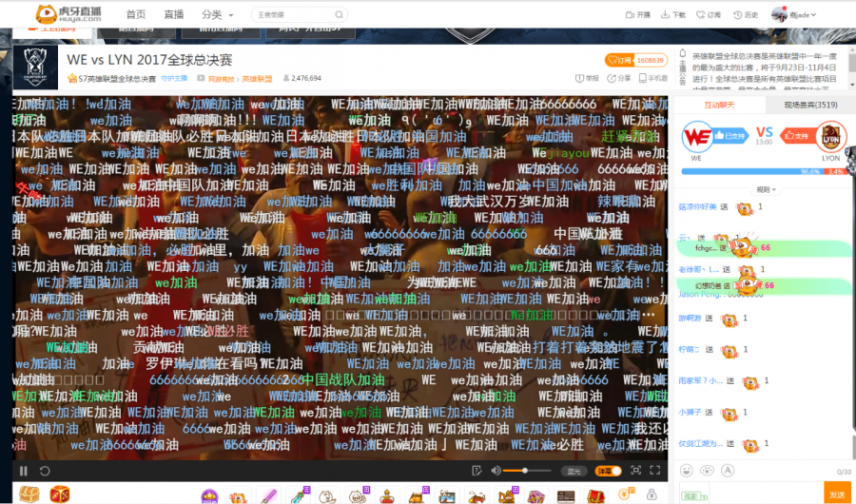Open the 英雄联盟 category breadcrumb

click(257, 79)
